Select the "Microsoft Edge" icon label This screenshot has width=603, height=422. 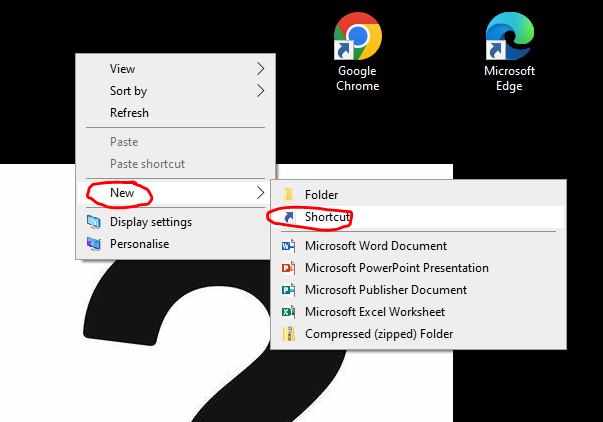510,78
